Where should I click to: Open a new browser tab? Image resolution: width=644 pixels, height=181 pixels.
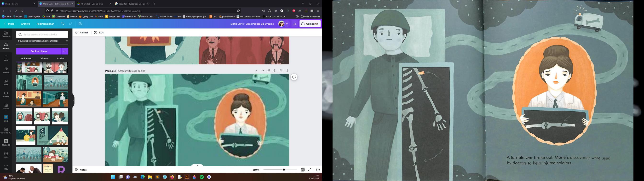click(x=154, y=4)
